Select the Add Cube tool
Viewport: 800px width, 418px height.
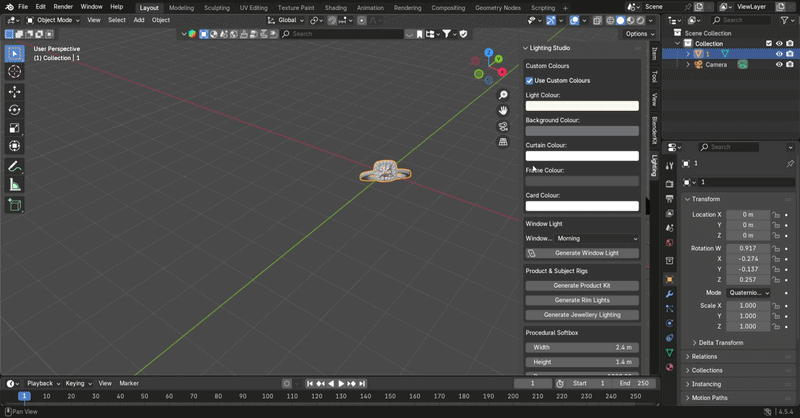(x=14, y=205)
